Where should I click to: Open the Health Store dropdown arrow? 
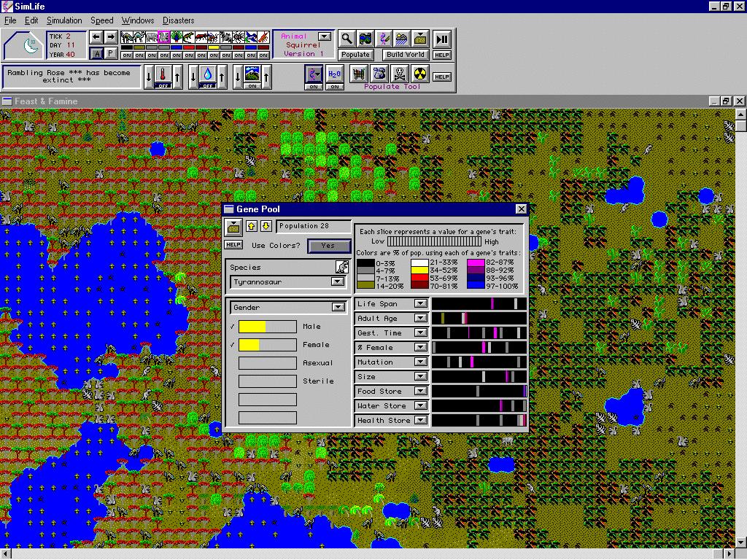420,420
